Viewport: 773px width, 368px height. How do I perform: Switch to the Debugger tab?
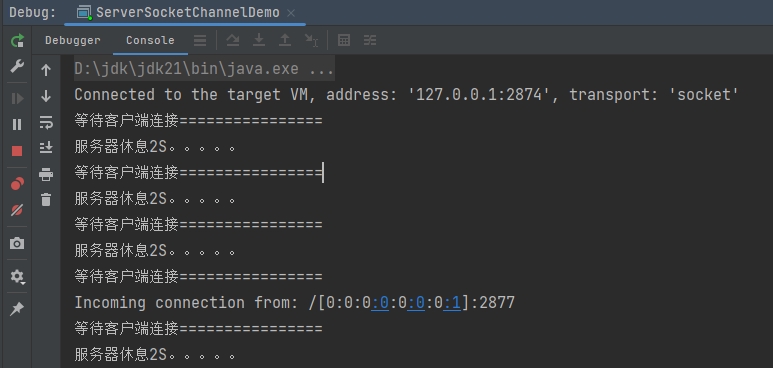click(x=72, y=40)
